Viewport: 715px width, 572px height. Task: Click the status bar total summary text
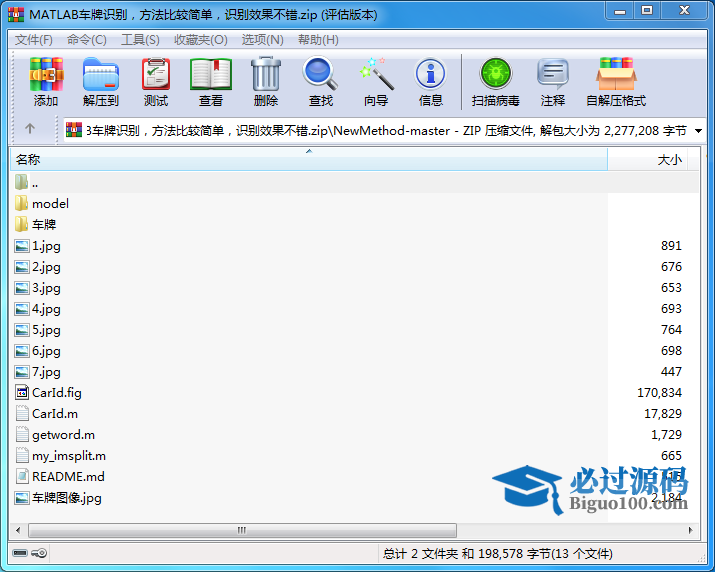[497, 553]
